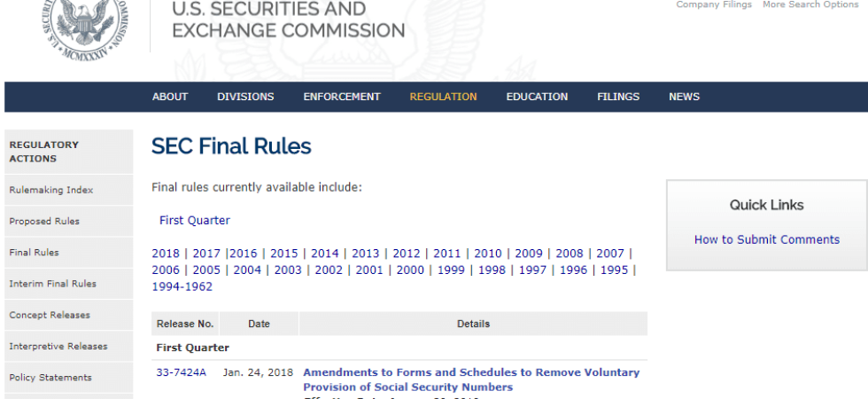Open Interpretive Releases sidebar link
The height and width of the screenshot is (399, 868).
58,346
